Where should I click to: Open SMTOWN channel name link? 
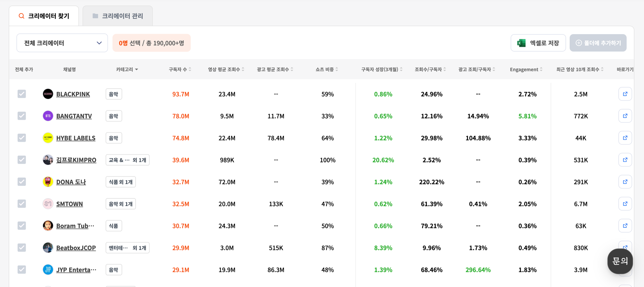click(70, 204)
